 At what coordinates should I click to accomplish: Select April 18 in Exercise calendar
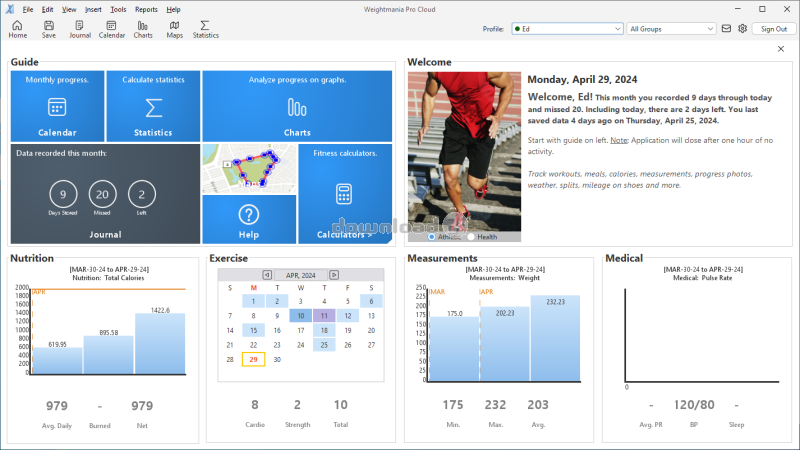324,330
